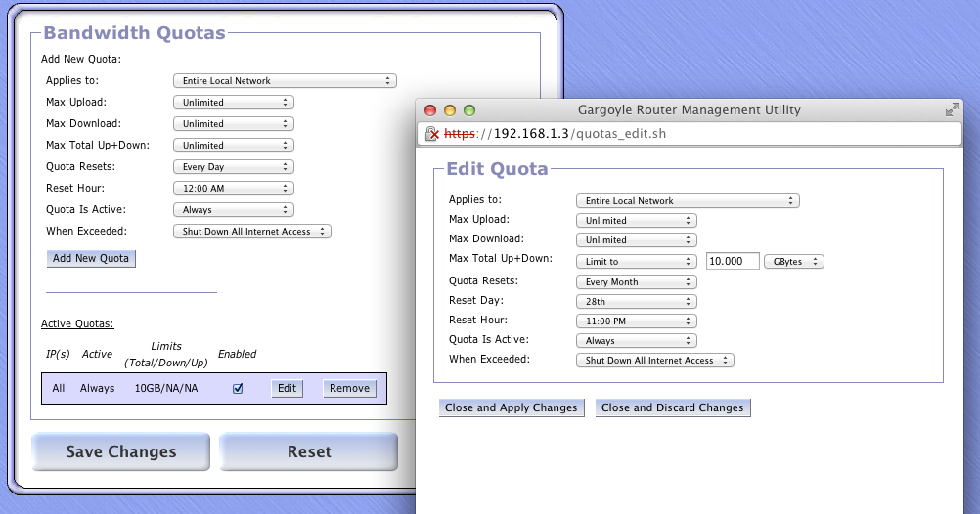Click the '10GB/NA/NA' limits cell
Image resolution: width=980 pixels, height=514 pixels.
click(166, 389)
